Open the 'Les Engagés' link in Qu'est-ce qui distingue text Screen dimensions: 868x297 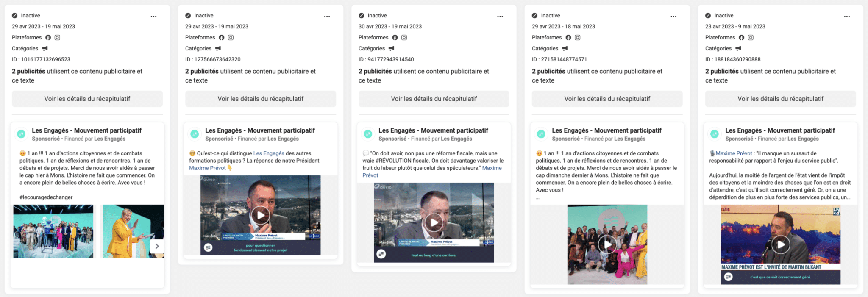tap(269, 153)
